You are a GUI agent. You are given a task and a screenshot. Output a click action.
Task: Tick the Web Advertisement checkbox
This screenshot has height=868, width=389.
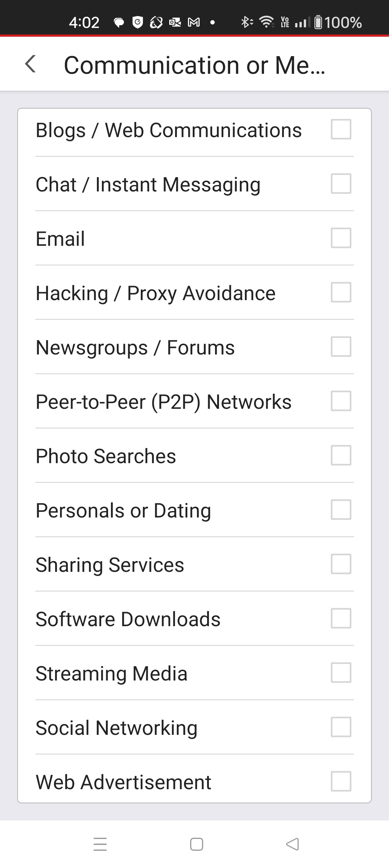click(341, 781)
